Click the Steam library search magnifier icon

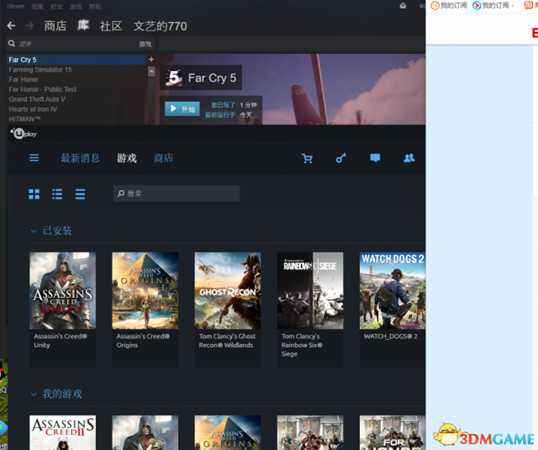click(12, 44)
